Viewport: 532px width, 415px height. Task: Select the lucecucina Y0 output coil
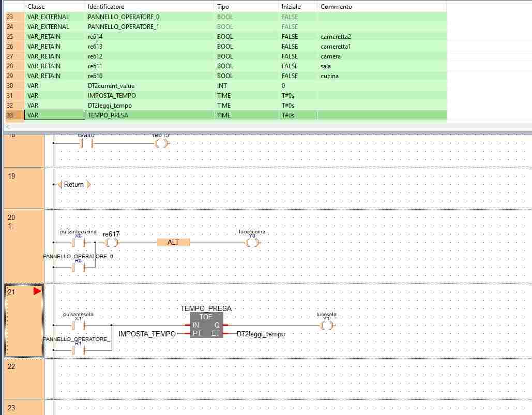[252, 242]
